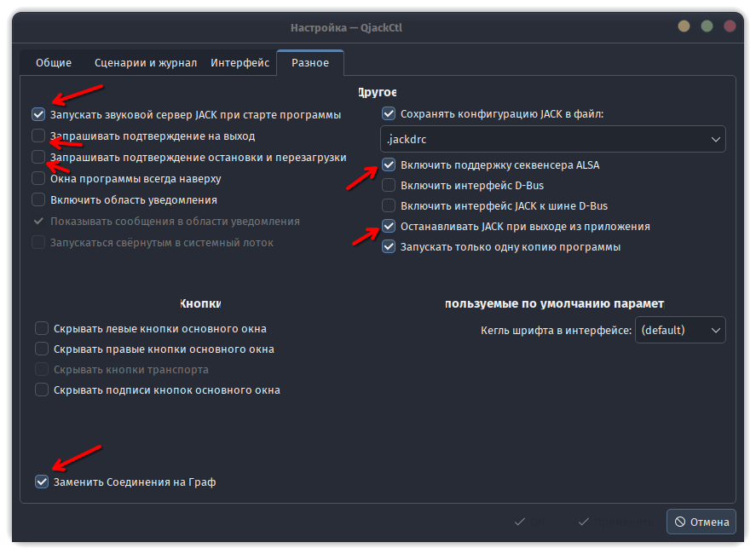This screenshot has height=554, width=756.
Task: Enable keeping program windows always on top
Action: tap(38, 177)
